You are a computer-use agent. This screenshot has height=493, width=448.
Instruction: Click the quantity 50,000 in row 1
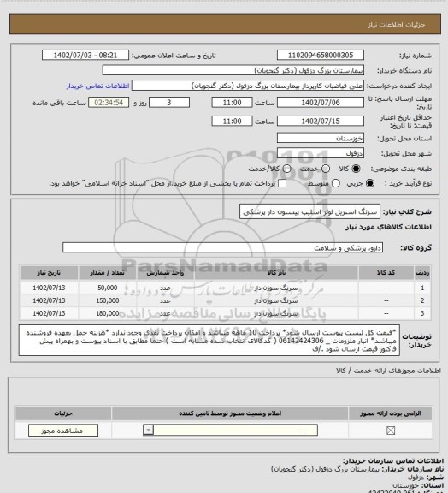108,288
